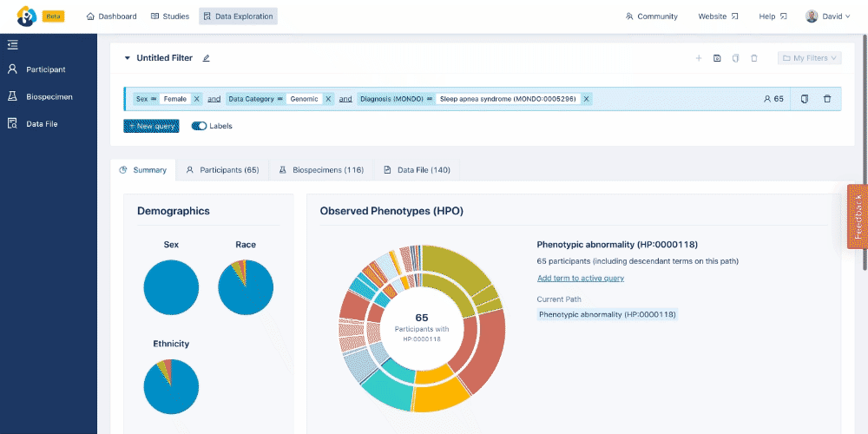Click the portal logo icon

27,16
